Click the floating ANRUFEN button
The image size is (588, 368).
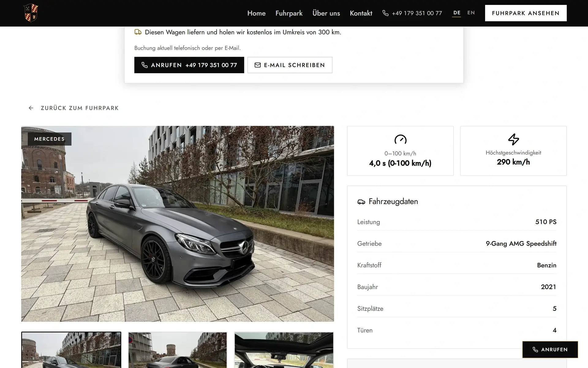pos(550,350)
